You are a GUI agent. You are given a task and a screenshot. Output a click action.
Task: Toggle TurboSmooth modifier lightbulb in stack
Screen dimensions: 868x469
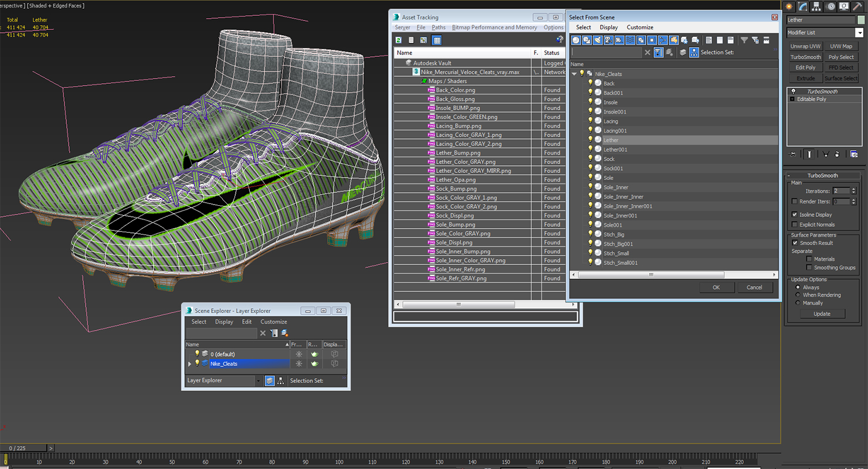794,91
